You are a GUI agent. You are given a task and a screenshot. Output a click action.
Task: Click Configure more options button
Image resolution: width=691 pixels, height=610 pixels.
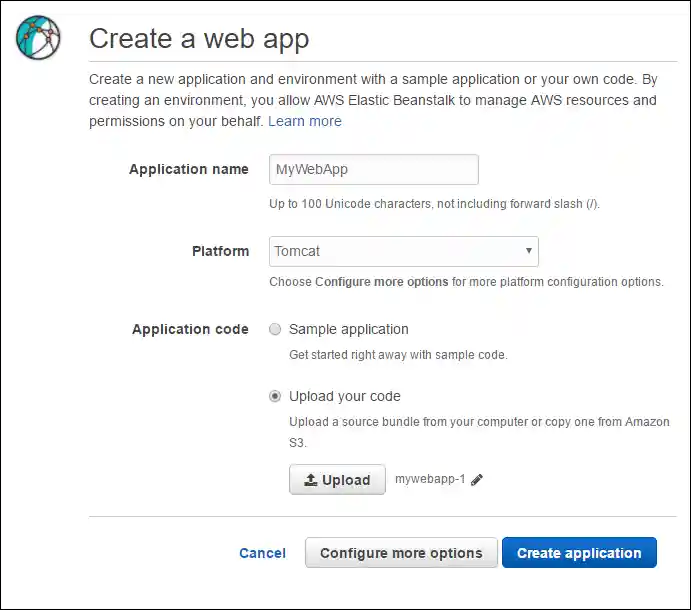click(401, 553)
